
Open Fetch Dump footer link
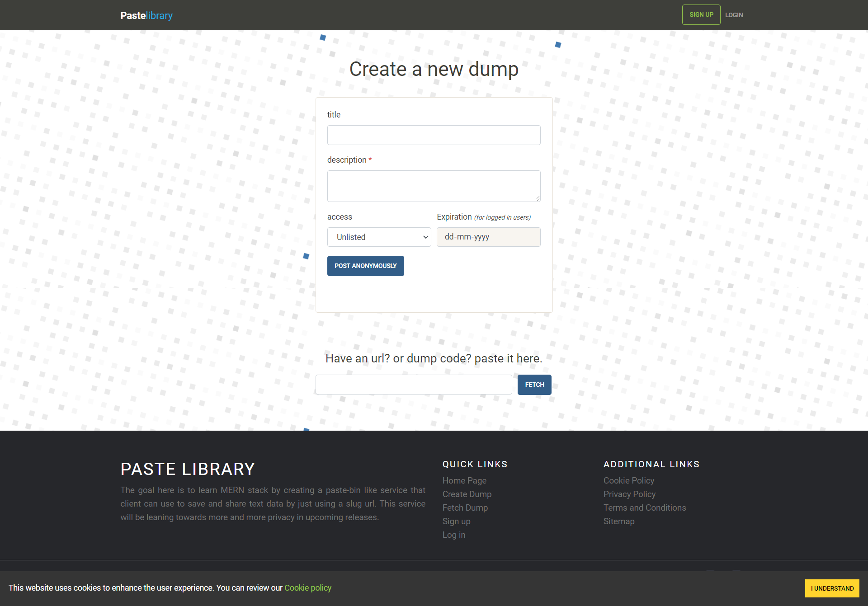[x=465, y=507]
